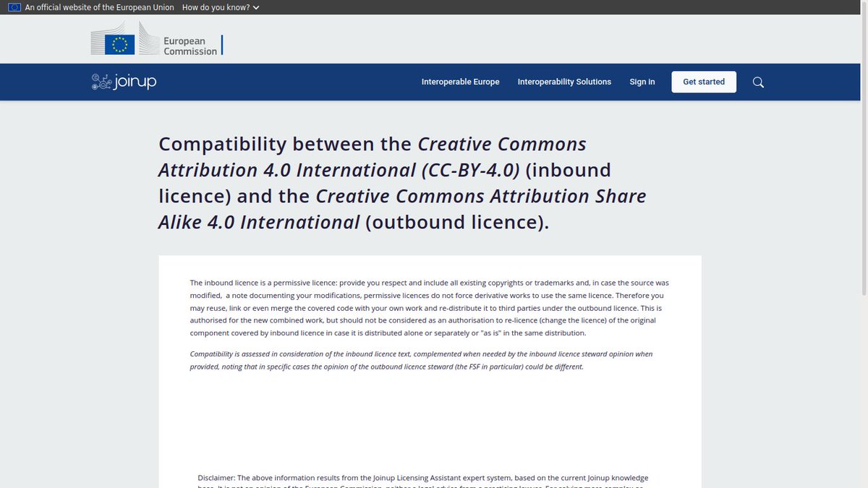Open the 'Interoperability Solutions' menu
The width and height of the screenshot is (868, 488).
tap(564, 82)
